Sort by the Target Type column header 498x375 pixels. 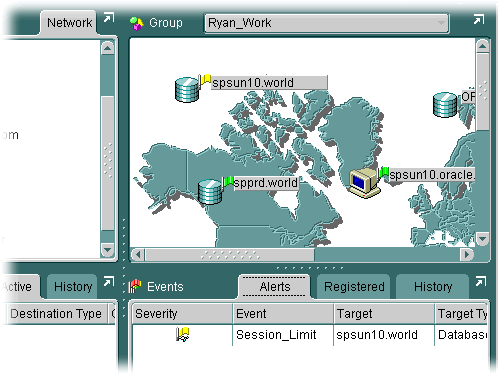pos(462,314)
